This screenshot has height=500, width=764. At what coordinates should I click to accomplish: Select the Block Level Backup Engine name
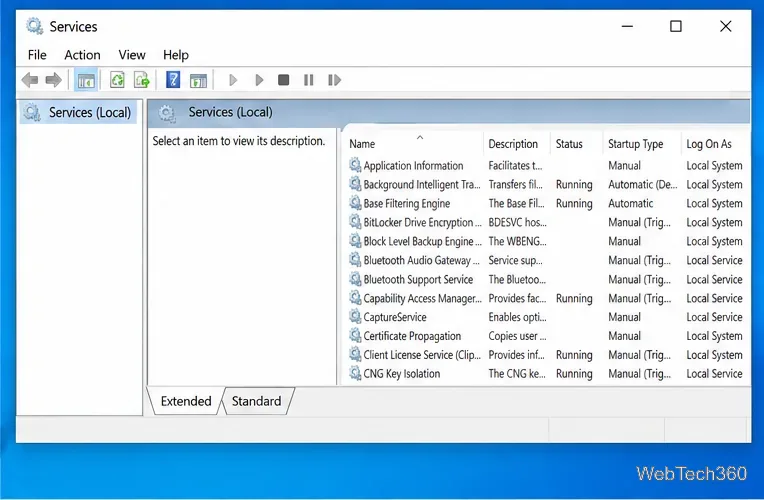pos(422,242)
